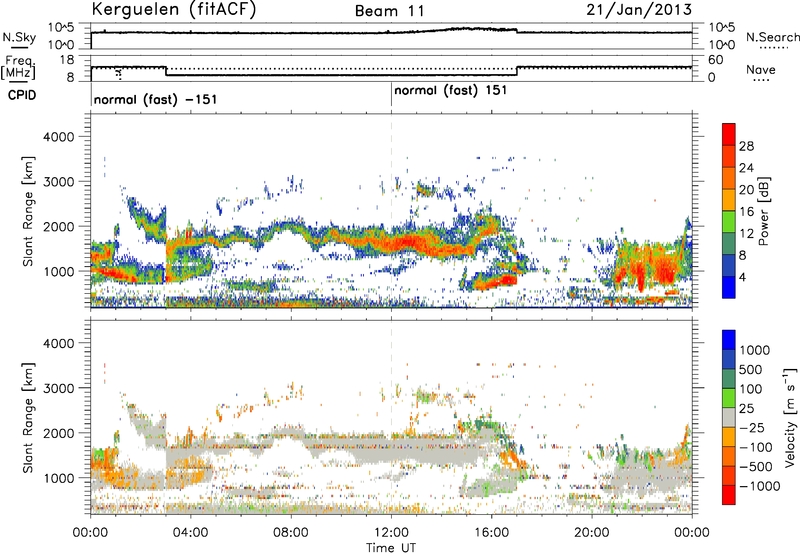Click the 'N.Sky' label
800x554 pixels.
pyautogui.click(x=19, y=37)
